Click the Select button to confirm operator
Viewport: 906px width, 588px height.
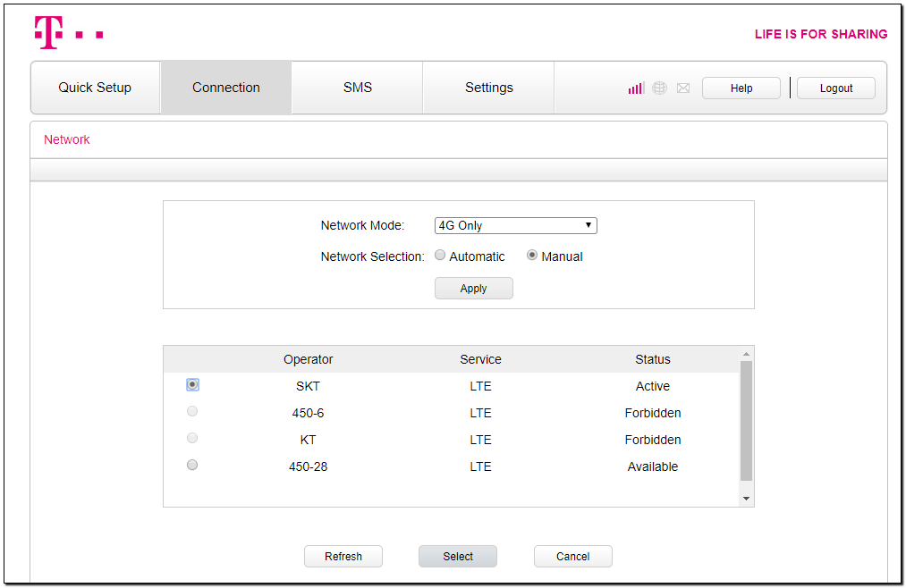click(x=458, y=556)
